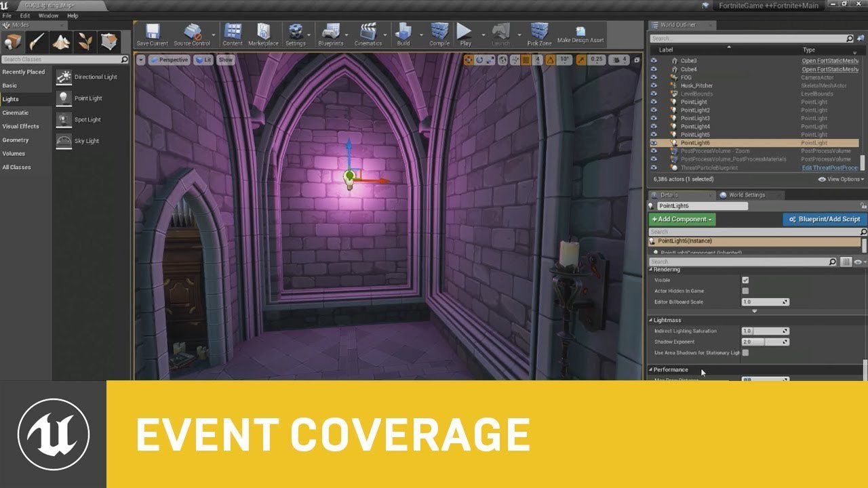The height and width of the screenshot is (488, 868).
Task: Click the Blueprint/Add Script button
Action: [x=825, y=219]
